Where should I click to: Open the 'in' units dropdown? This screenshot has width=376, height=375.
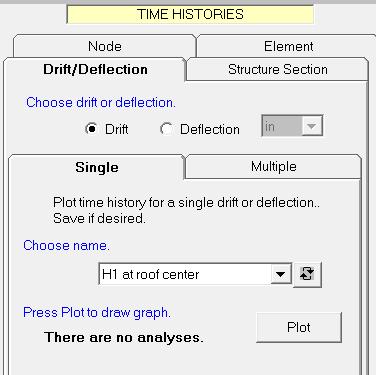coord(292,126)
